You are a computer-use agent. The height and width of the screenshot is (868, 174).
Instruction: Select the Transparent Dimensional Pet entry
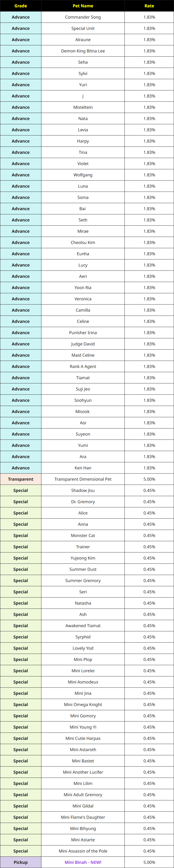83,479
